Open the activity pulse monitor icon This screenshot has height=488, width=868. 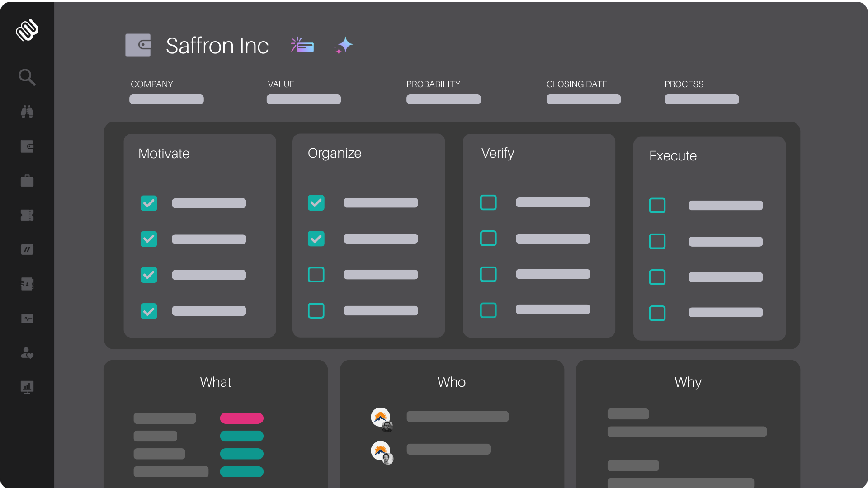(x=27, y=319)
